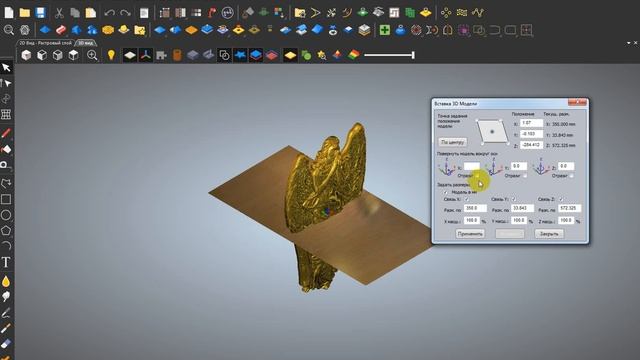Click the green plus icon in relief toolbar
The image size is (640, 360).
tap(384, 30)
